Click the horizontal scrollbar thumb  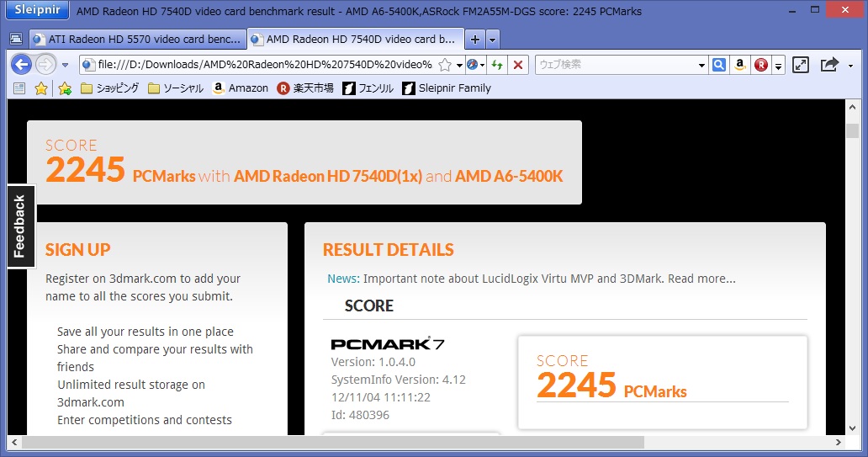coord(333,442)
